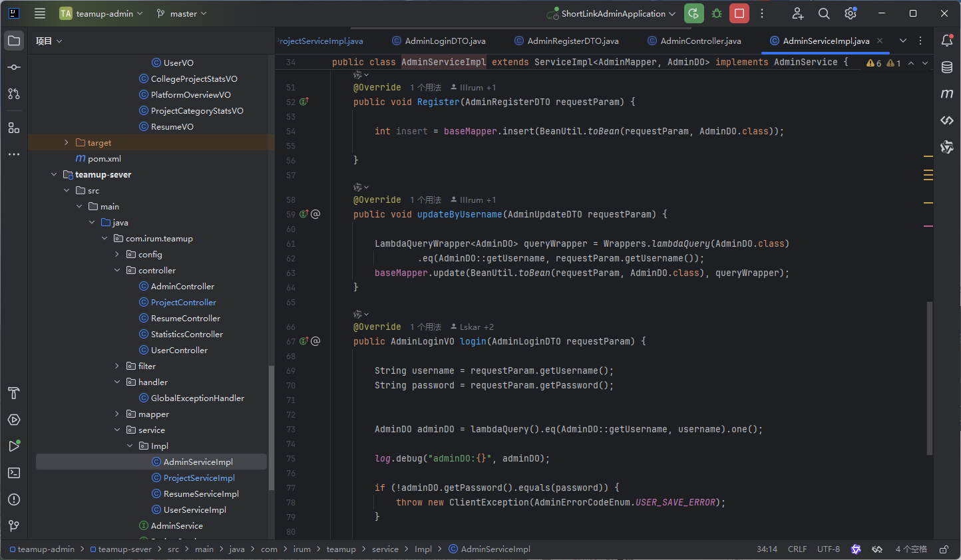The width and height of the screenshot is (961, 560).
Task: Open the master branch dropdown
Action: tap(182, 13)
